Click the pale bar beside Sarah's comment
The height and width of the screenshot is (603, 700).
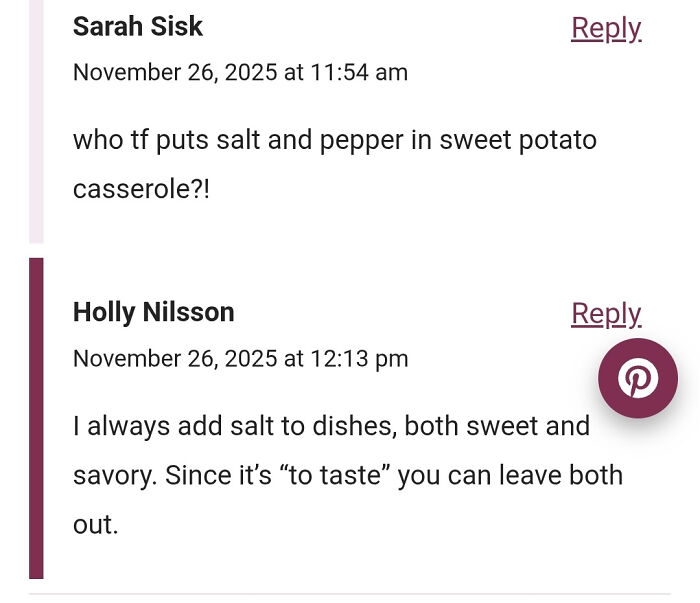click(36, 120)
